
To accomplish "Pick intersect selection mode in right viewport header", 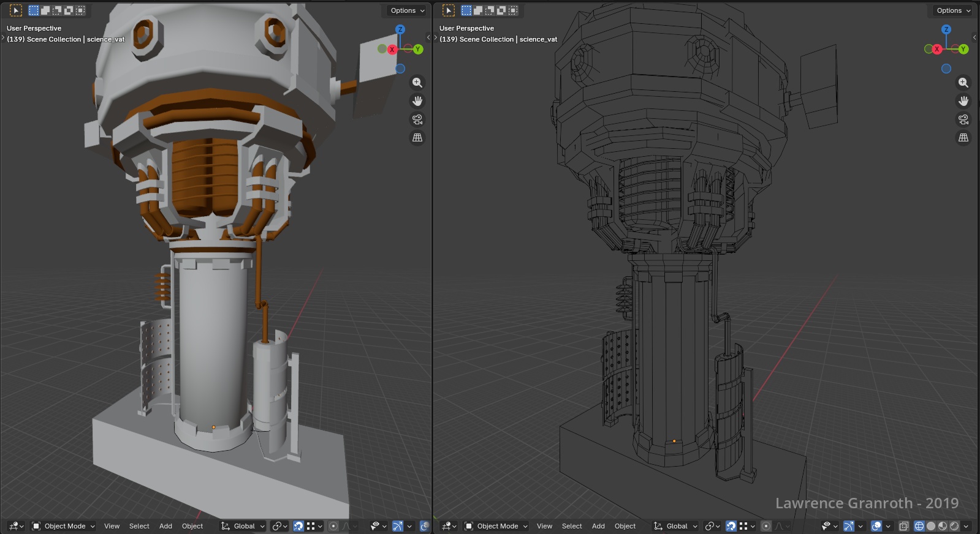I will [x=513, y=10].
